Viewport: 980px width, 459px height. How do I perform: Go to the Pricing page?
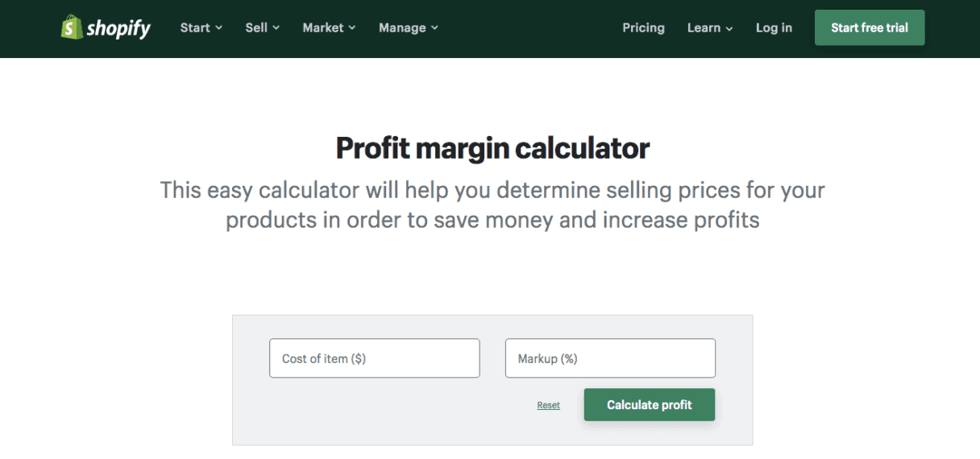click(x=643, y=27)
